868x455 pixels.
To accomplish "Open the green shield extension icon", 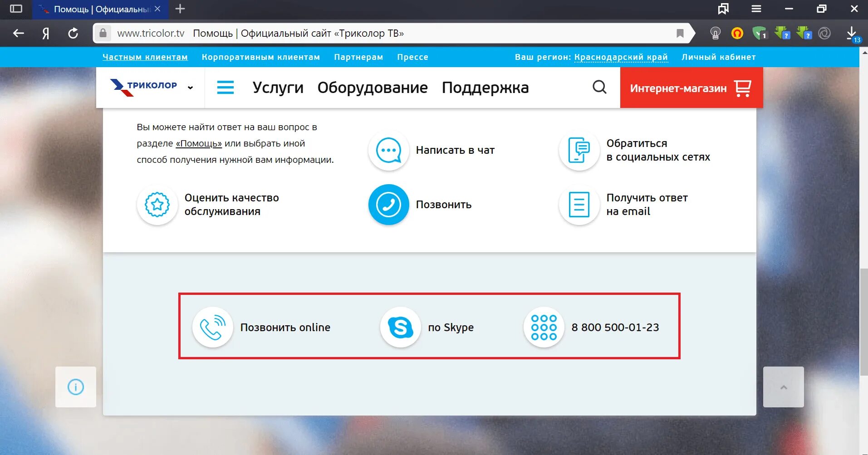I will pos(759,33).
